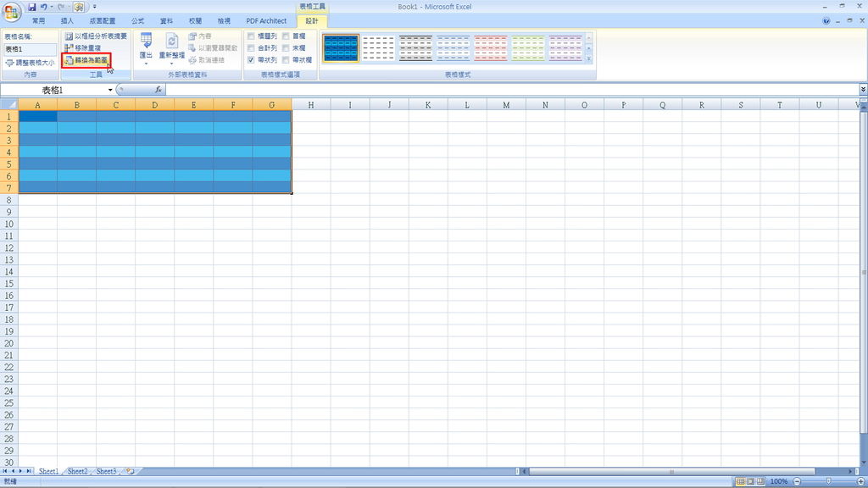
Task: Click 以樞紐分析表摘要 pivot table button
Action: tap(96, 36)
